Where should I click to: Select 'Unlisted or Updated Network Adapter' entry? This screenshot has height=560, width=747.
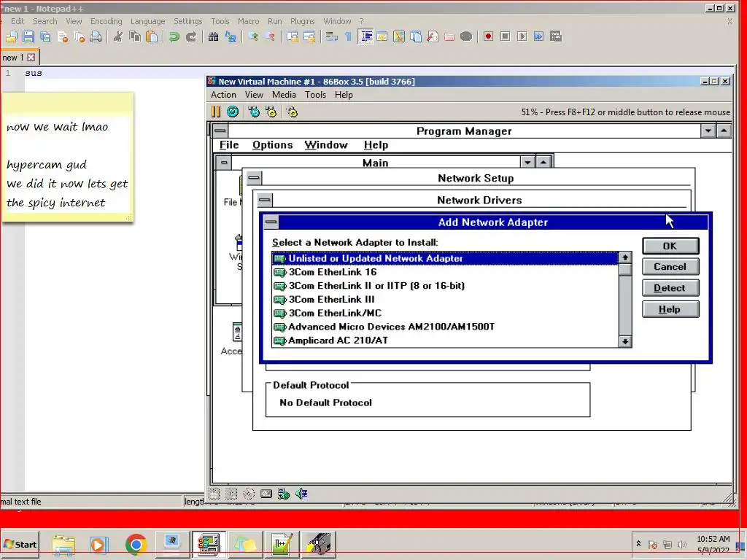pyautogui.click(x=445, y=259)
